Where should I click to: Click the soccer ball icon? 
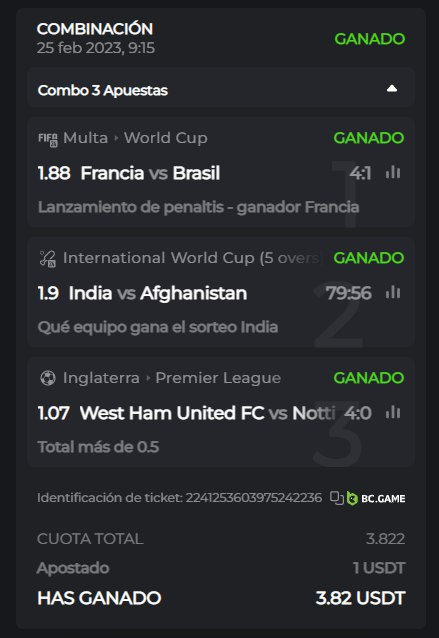(48, 378)
